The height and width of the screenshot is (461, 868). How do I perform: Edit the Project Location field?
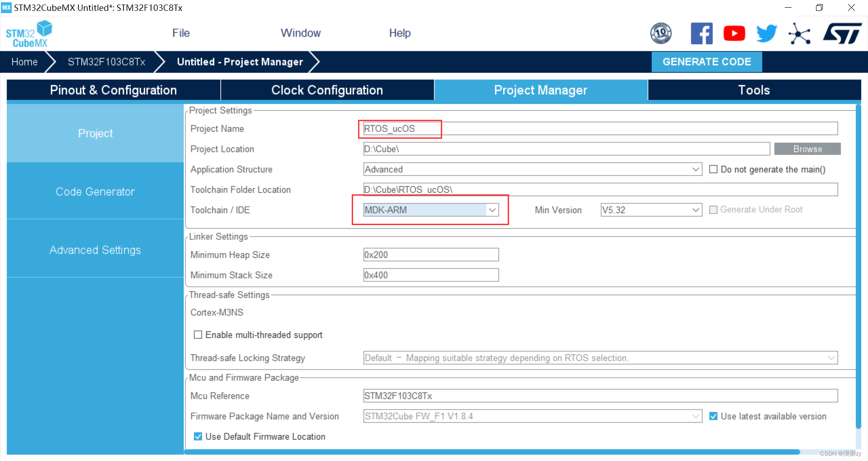click(566, 149)
